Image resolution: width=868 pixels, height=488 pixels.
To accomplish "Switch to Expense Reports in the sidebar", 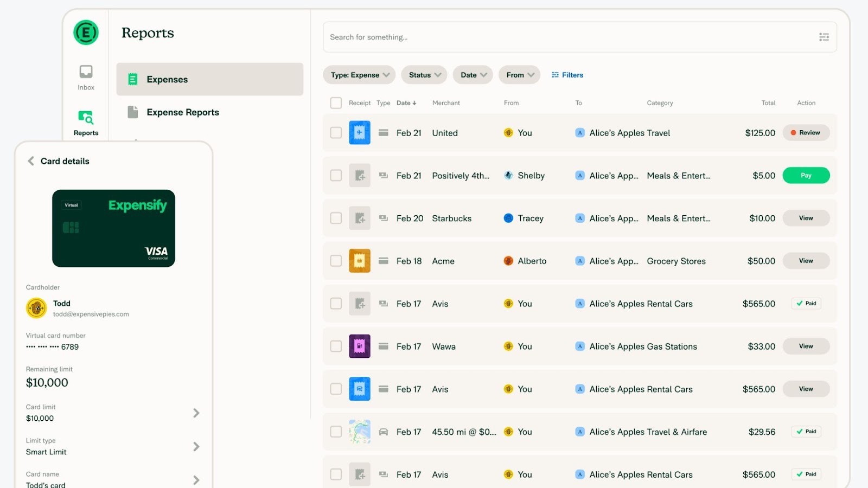I will click(182, 112).
